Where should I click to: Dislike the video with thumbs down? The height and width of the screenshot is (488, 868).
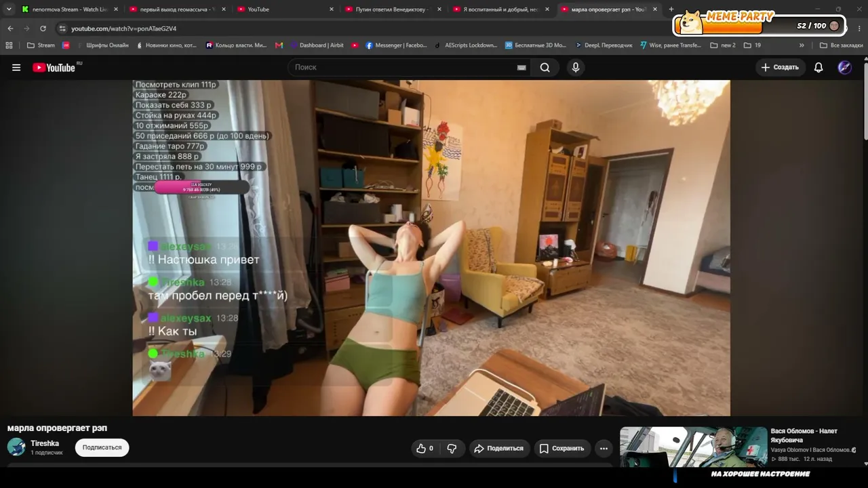click(x=452, y=448)
